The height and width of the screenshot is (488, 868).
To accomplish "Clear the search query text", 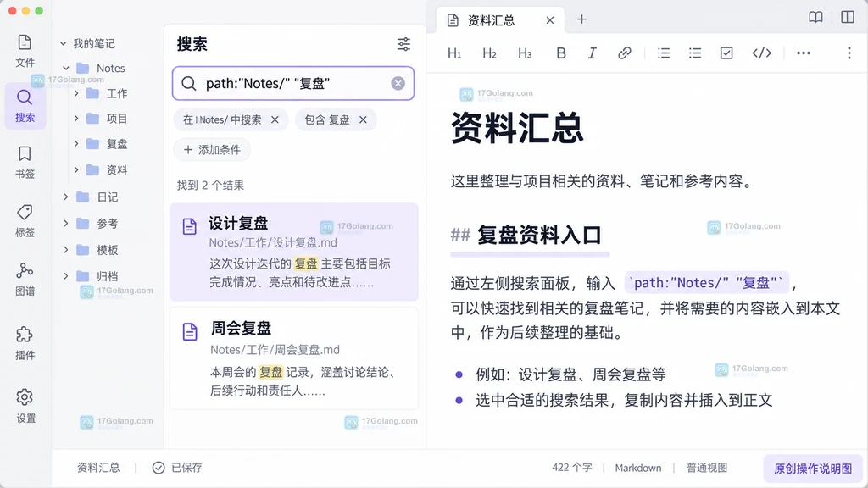I will [398, 84].
